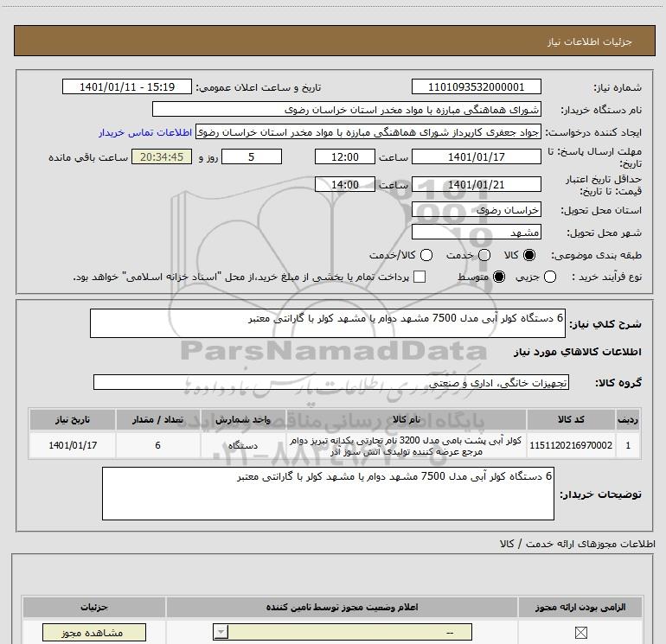Toggle the mandatory license checkbox
This screenshot has width=666, height=644.
pyautogui.click(x=580, y=633)
